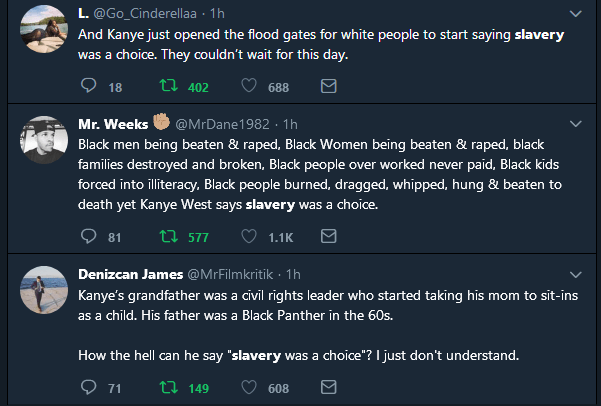
Task: Click the 1h timestamp on Denizcan's tweet
Action: click(x=294, y=273)
